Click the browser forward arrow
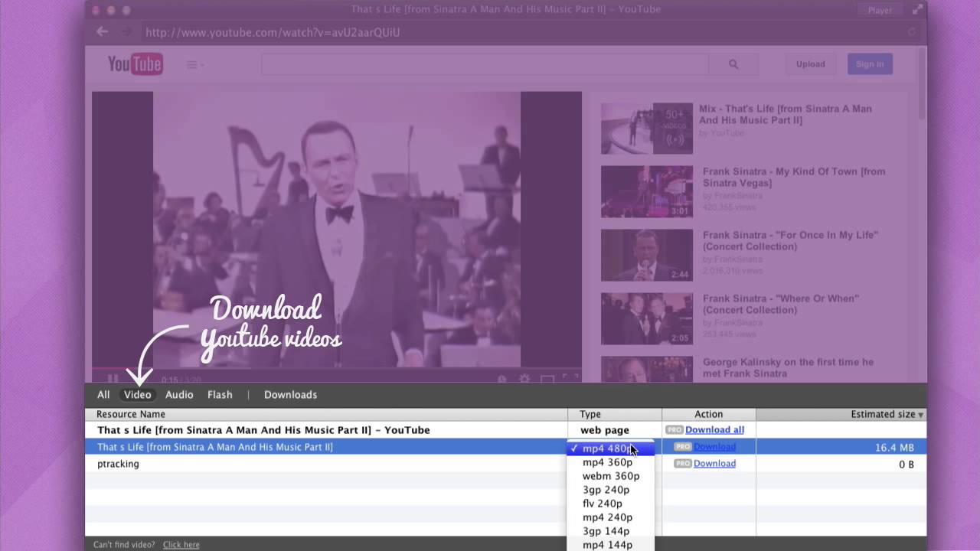Image resolution: width=980 pixels, height=551 pixels. tap(126, 32)
